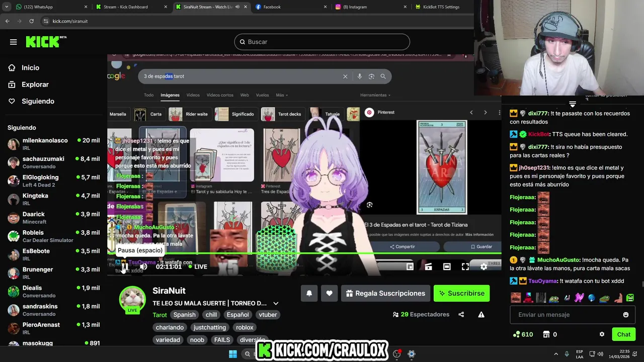Open Kingteka channel in following list

click(53, 199)
